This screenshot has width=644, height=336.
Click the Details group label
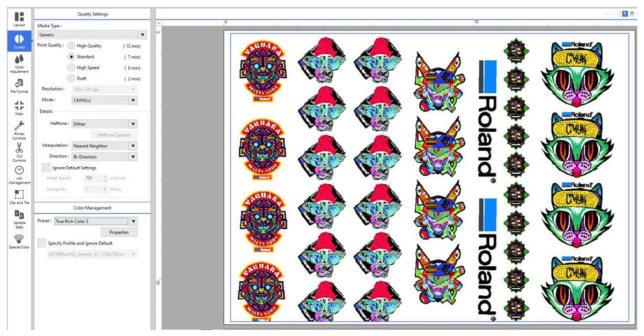[x=46, y=111]
